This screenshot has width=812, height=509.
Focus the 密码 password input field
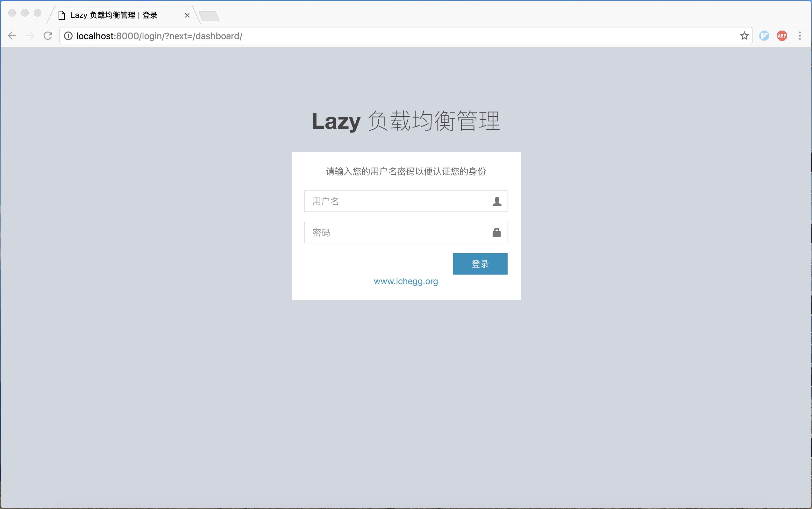(x=397, y=233)
